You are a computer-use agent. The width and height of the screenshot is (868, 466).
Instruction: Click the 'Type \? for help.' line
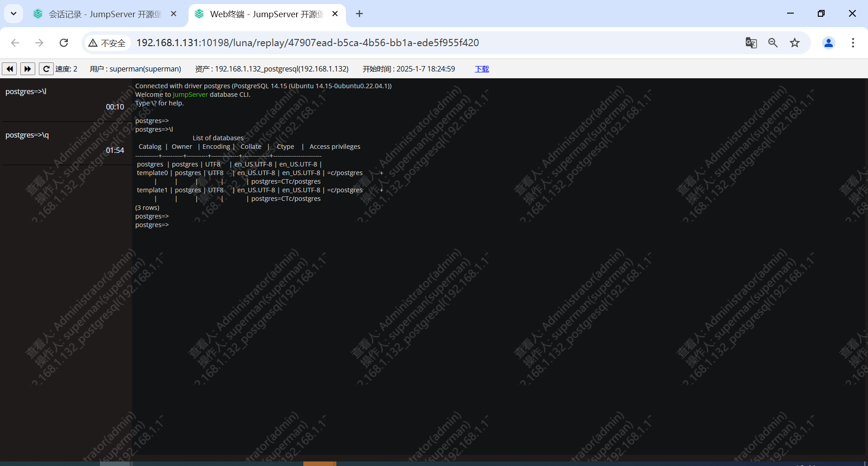pos(160,103)
